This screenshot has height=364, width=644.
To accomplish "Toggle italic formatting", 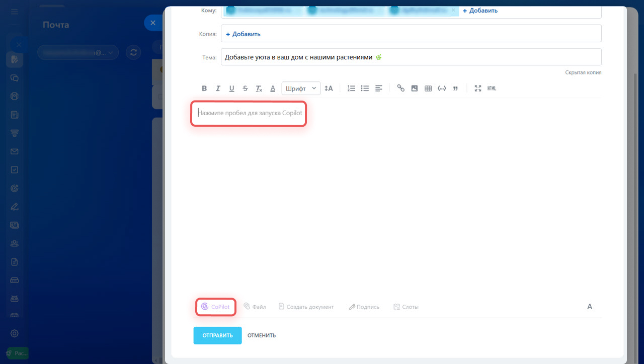I will click(218, 88).
